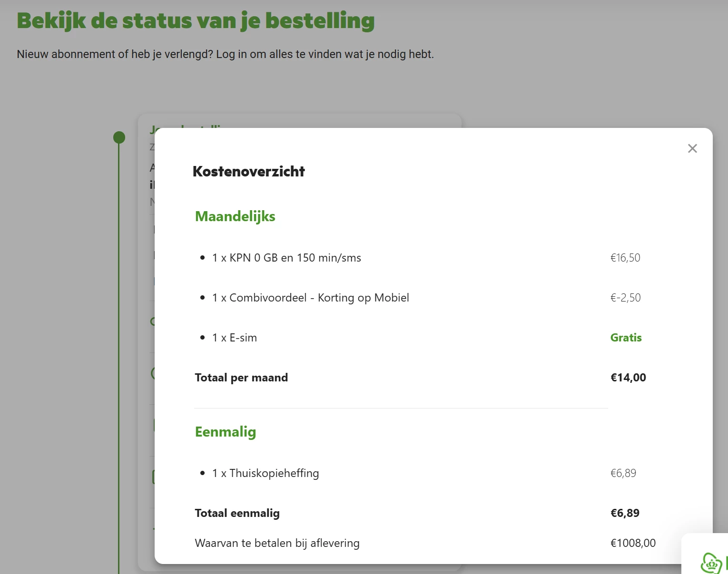728x574 pixels.
Task: Click the Waarvan te betalen bij aflevering text
Action: click(x=277, y=543)
